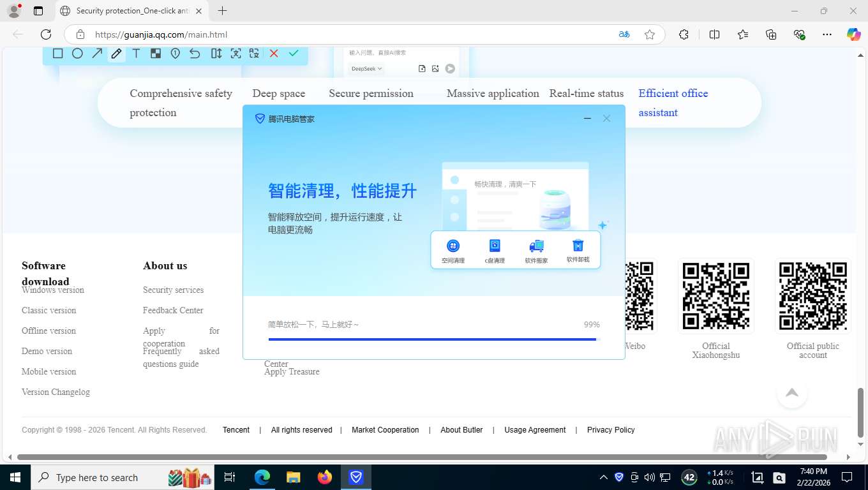
Task: Click the add image icon in AI search
Action: tap(435, 68)
